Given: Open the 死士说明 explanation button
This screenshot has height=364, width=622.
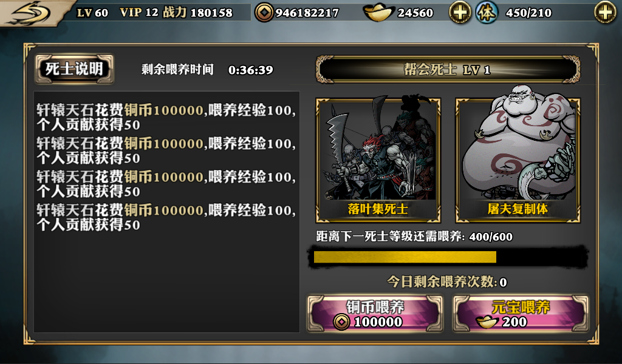Looking at the screenshot, I should (74, 69).
